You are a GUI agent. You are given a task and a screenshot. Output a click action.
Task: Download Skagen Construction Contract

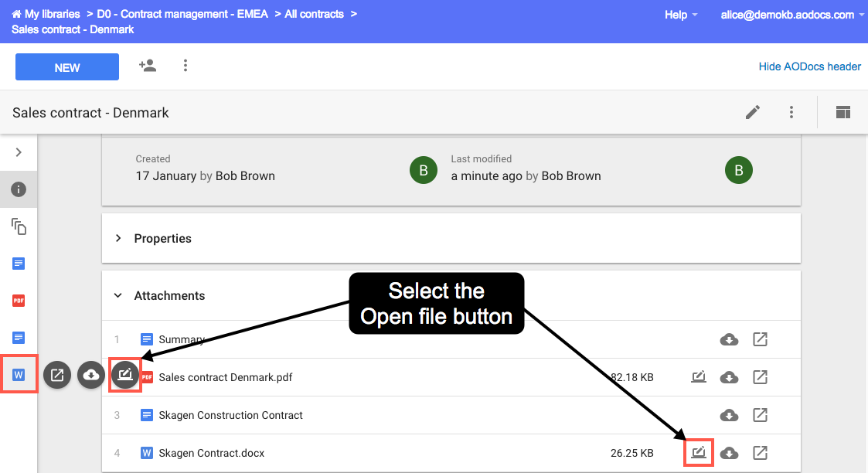pos(729,415)
